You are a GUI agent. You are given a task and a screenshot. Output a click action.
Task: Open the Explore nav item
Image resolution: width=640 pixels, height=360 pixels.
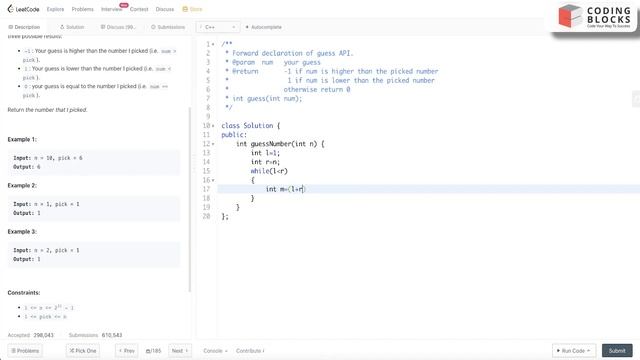click(55, 9)
